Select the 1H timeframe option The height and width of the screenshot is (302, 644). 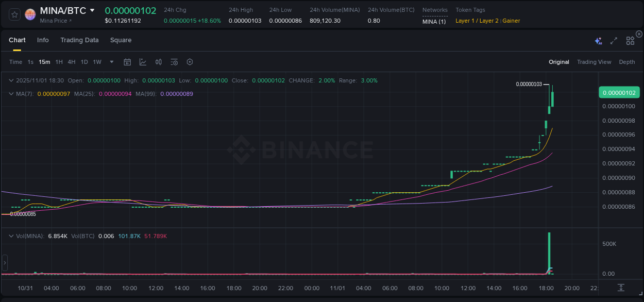[x=59, y=62]
